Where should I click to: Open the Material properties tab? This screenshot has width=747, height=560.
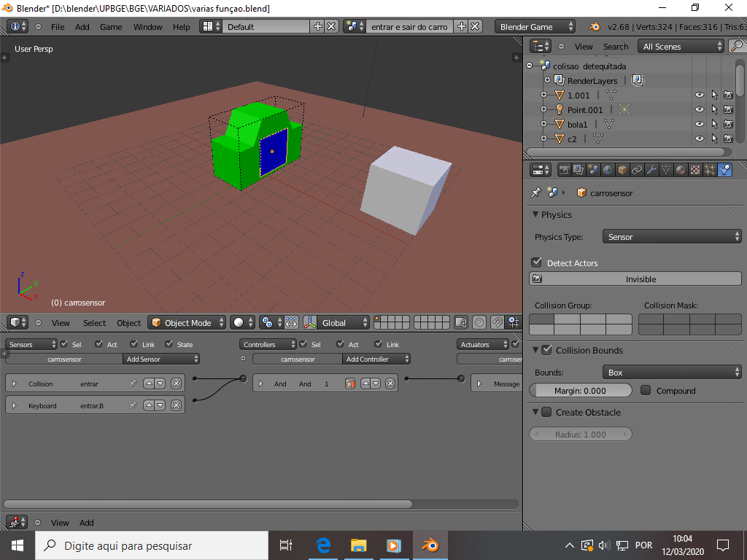679,170
